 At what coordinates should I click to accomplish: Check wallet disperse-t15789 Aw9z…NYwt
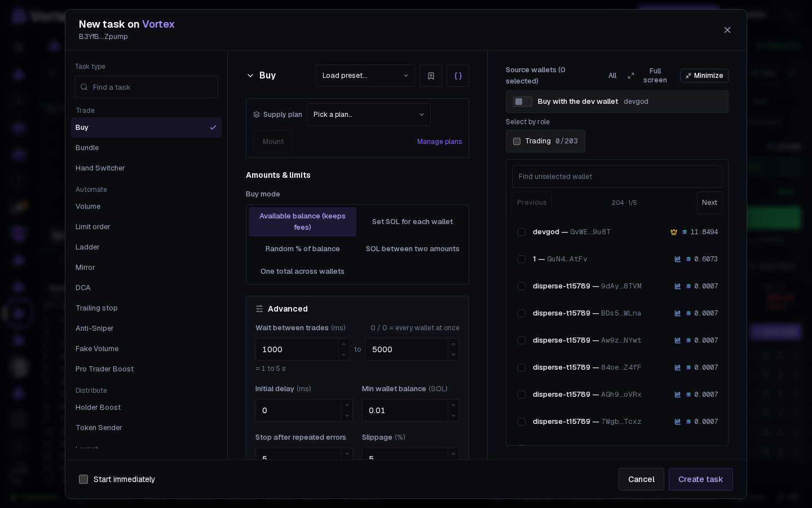(522, 340)
